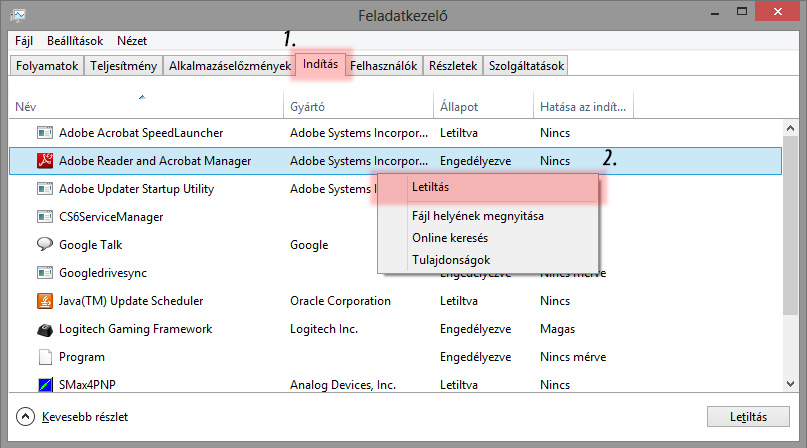This screenshot has width=807, height=448.
Task: Switch to the Folyamatok tab
Action: tap(47, 66)
